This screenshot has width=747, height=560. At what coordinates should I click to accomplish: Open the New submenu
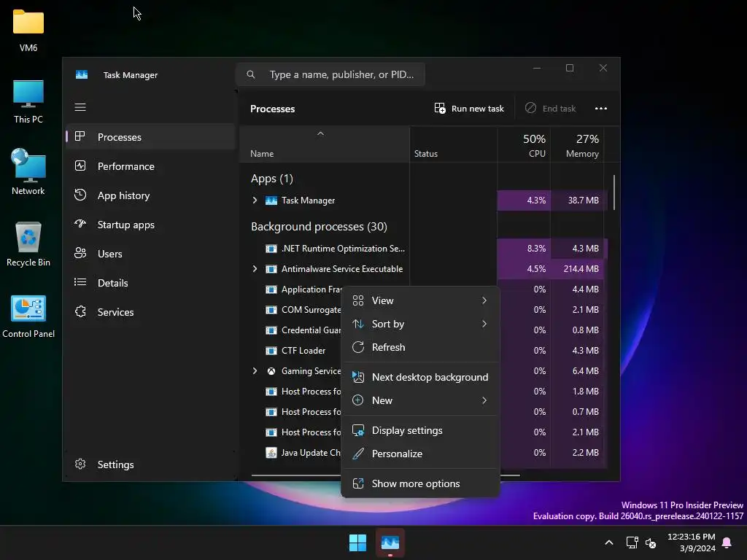pos(420,400)
